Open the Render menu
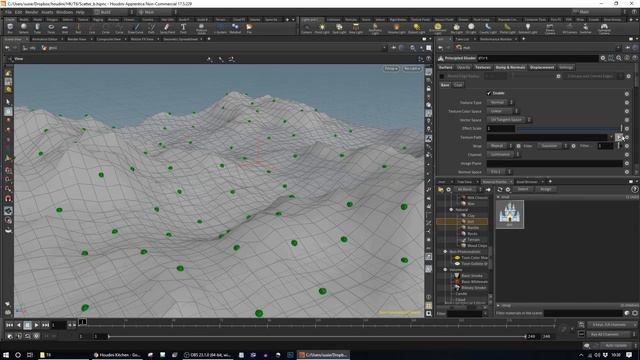 point(31,12)
